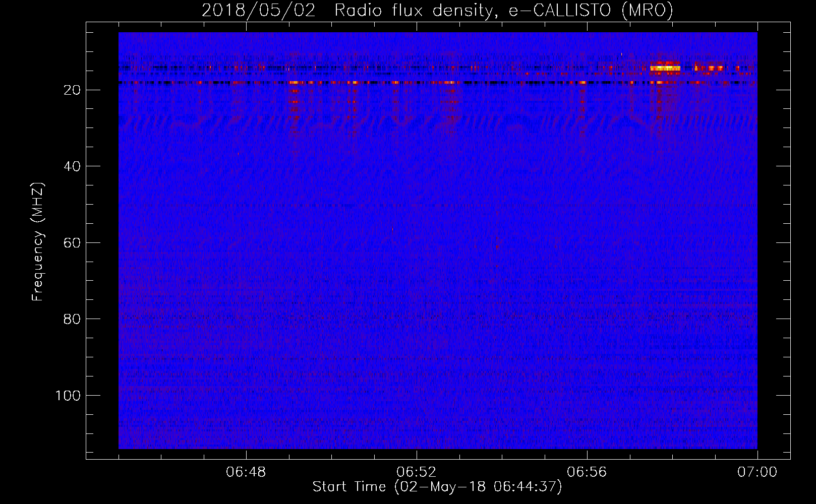Click the 06:48 time tick label
The height and width of the screenshot is (504, 816).
pos(246,472)
